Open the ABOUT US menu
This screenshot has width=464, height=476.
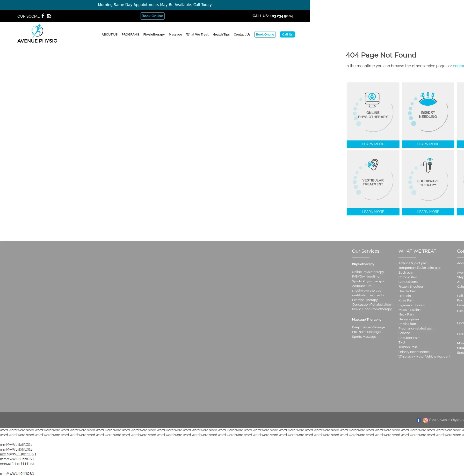109,35
